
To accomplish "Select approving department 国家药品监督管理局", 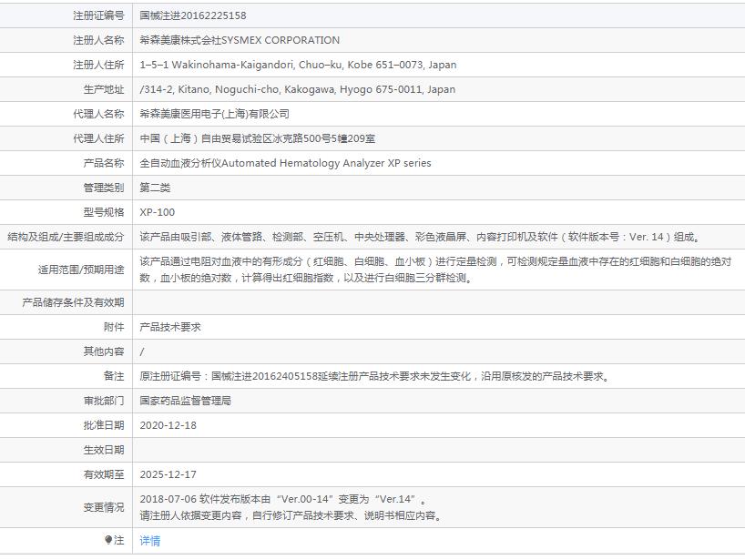I will click(x=185, y=401).
